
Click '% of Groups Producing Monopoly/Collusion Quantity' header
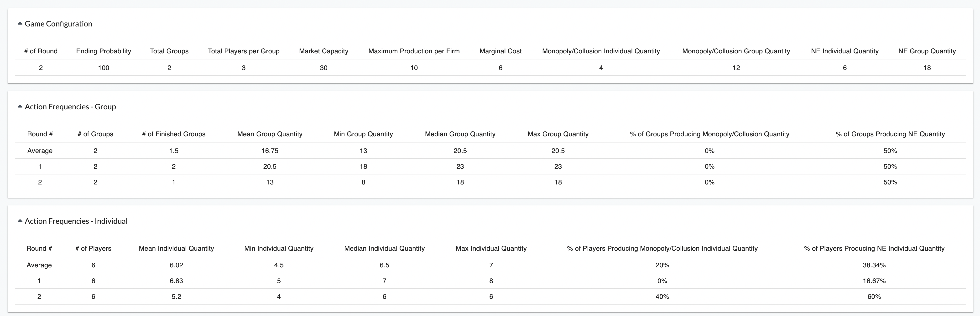(709, 134)
